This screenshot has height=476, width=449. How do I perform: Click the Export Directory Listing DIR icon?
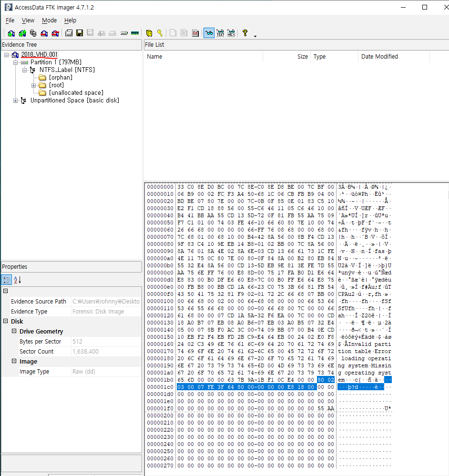pyautogui.click(x=195, y=33)
